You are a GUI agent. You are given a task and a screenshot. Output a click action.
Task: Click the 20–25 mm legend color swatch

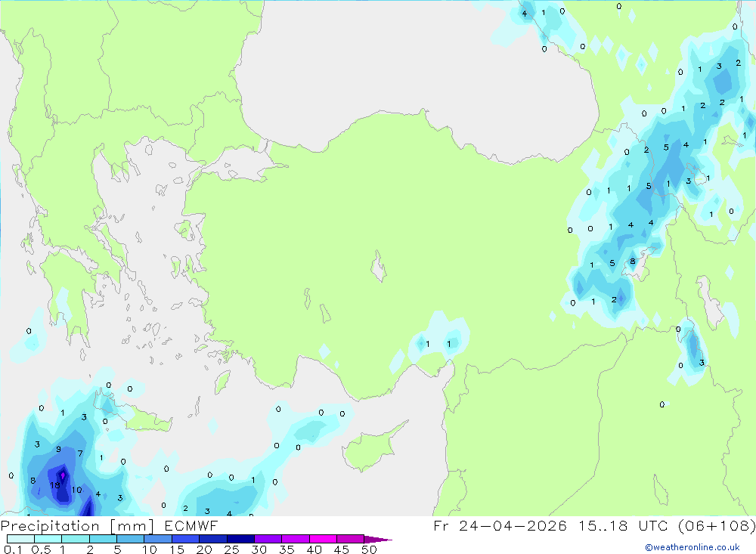212,539
